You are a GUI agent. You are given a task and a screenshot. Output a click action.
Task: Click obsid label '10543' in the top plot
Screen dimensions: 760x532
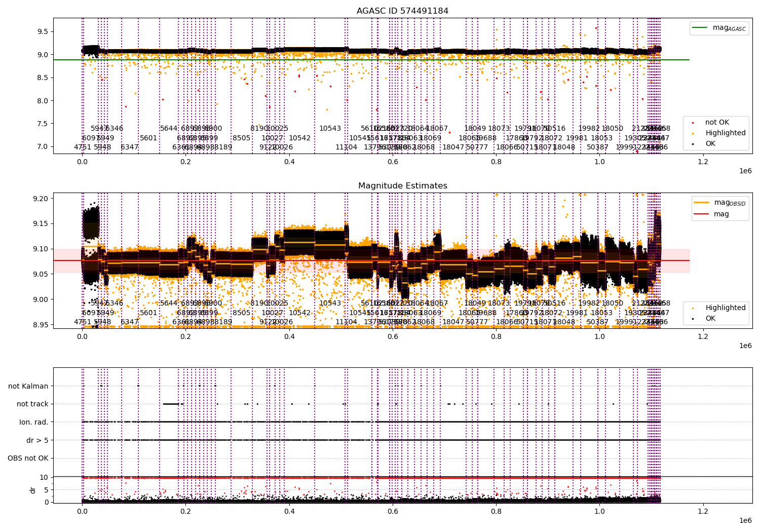tap(330, 129)
